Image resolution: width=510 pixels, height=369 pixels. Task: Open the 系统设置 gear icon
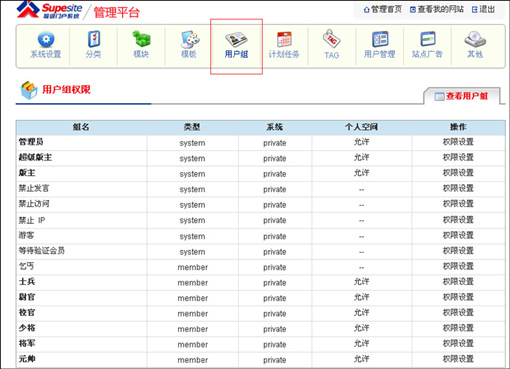pos(46,39)
